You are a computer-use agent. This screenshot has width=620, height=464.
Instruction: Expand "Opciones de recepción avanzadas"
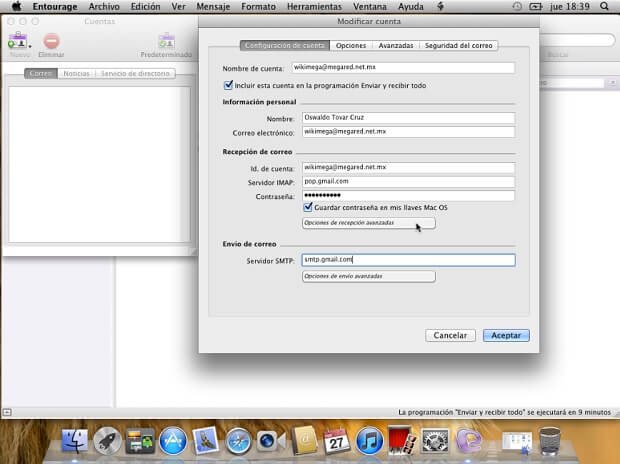369,223
